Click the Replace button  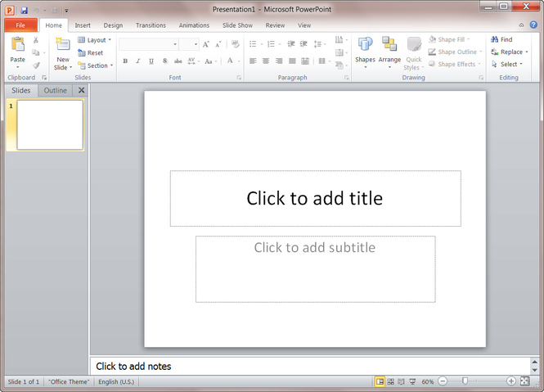pyautogui.click(x=510, y=52)
